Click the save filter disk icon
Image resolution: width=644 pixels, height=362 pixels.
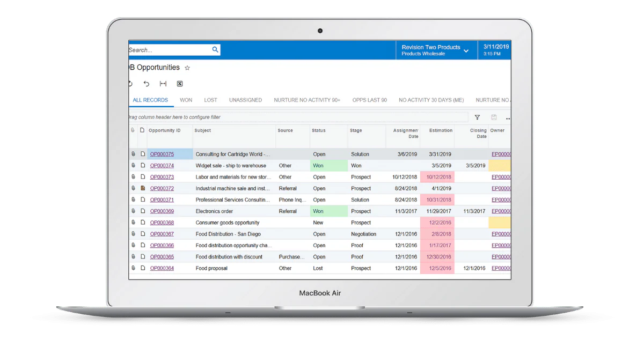(494, 117)
